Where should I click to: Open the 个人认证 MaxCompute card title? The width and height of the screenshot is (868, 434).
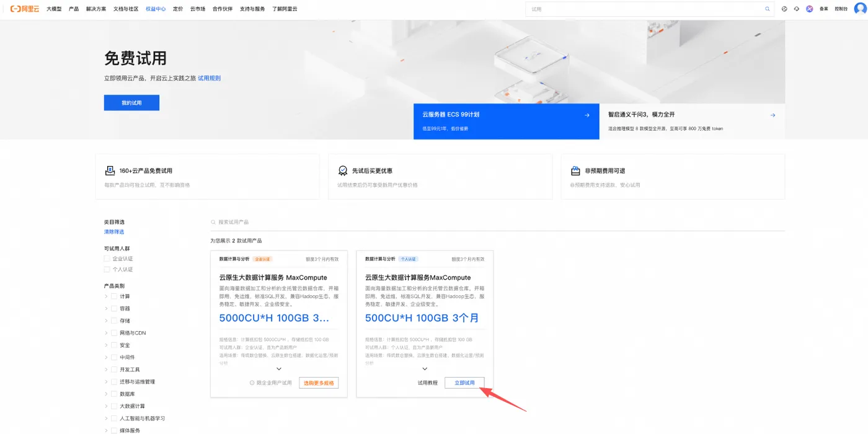(418, 278)
